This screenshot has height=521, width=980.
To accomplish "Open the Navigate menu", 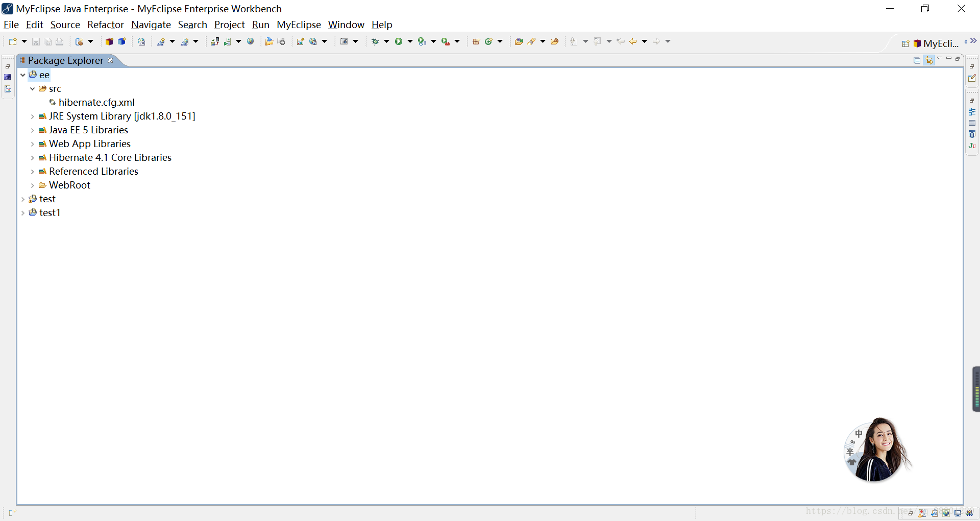I will pyautogui.click(x=151, y=25).
